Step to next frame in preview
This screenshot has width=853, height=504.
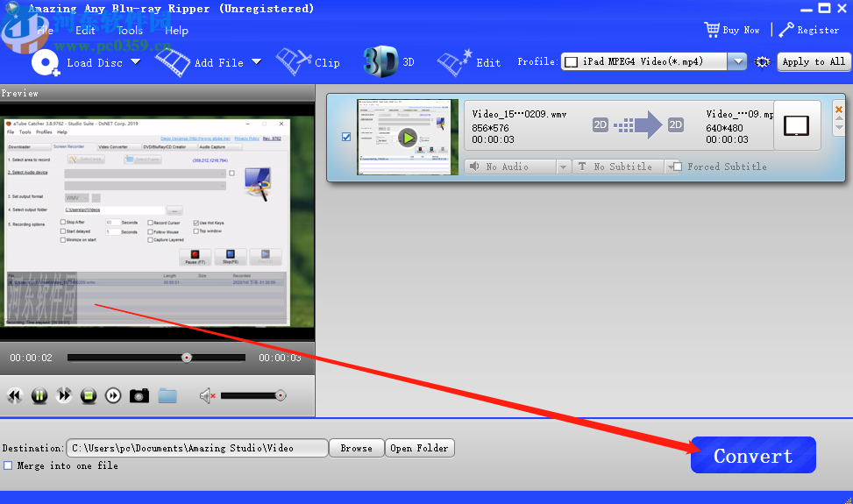(x=113, y=395)
